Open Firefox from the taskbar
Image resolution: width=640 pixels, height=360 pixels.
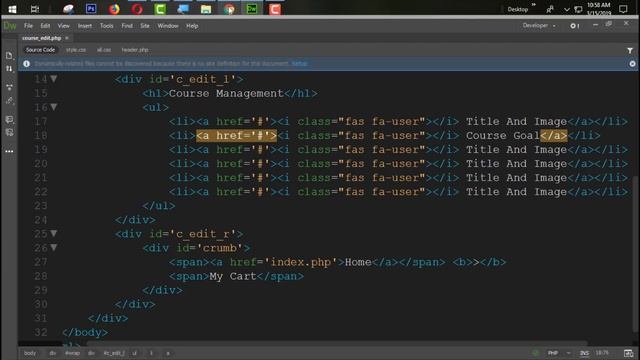click(114, 9)
